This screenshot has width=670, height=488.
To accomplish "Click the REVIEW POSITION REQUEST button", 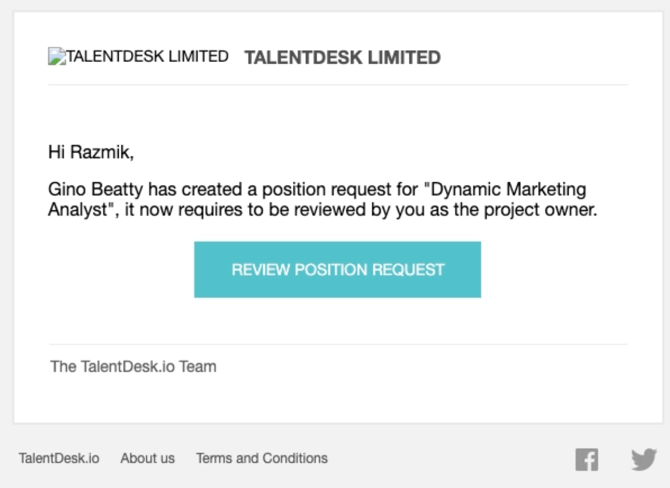I will (338, 270).
